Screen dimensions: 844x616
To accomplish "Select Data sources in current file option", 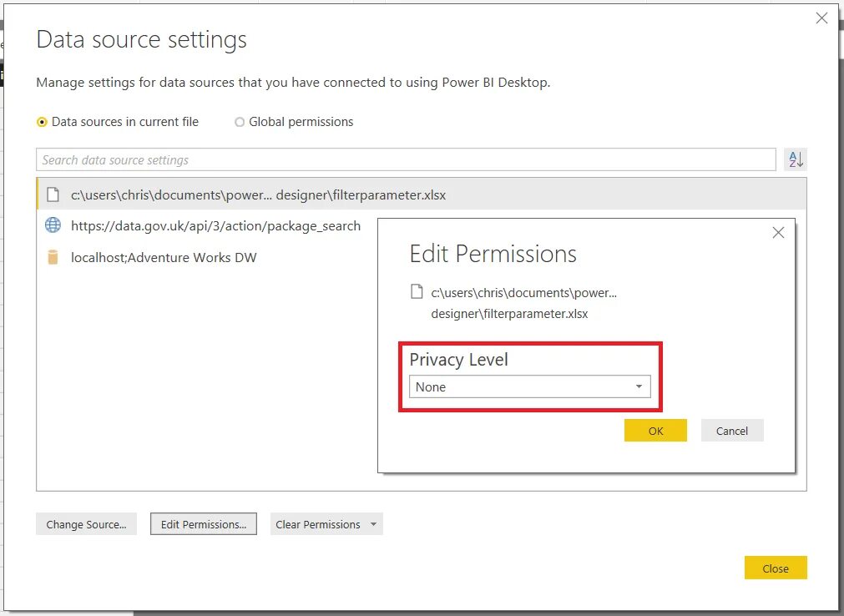I will point(42,122).
